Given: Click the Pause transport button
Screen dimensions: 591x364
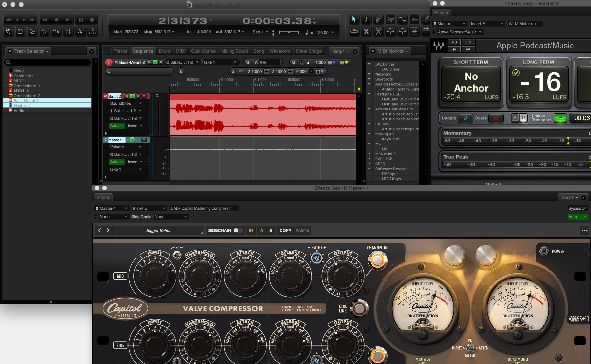Looking at the screenshot, I should point(81,20).
